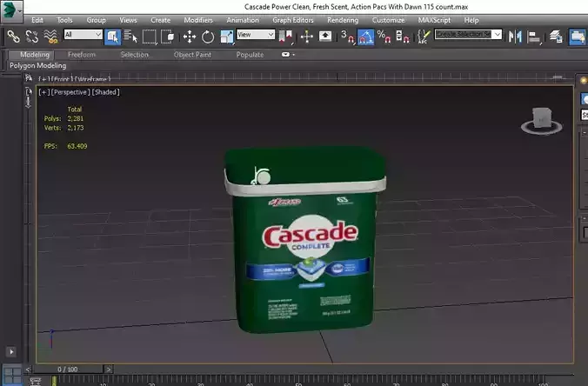
Task: Open the Graph Editors menu
Action: [293, 20]
